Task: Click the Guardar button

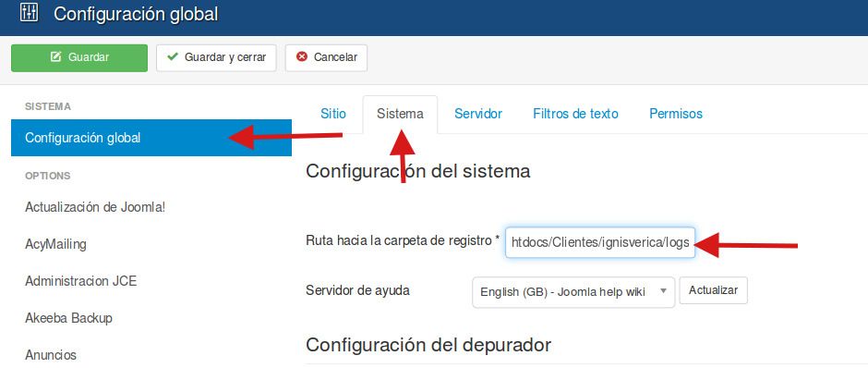Action: coord(79,57)
